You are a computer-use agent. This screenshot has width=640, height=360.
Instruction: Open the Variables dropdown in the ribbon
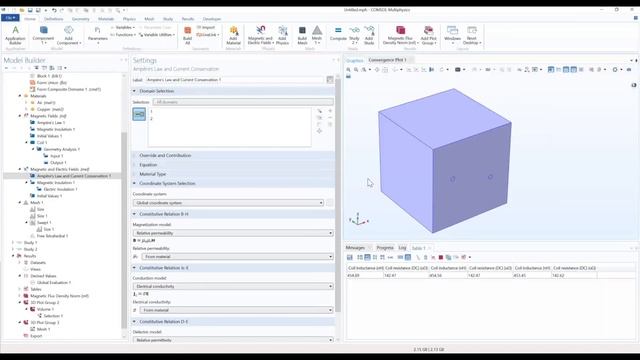tap(123, 27)
